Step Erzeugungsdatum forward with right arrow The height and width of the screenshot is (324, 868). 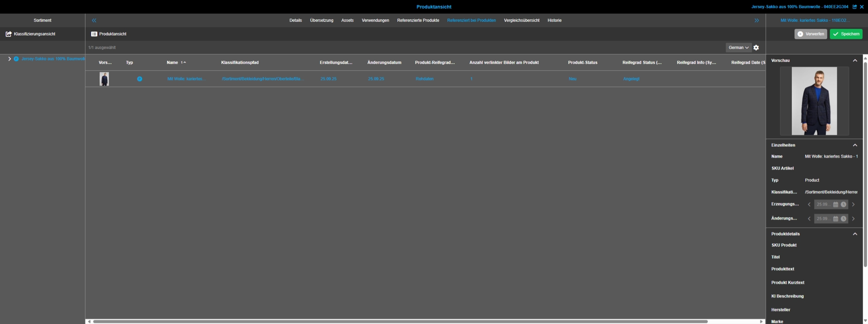click(x=853, y=205)
